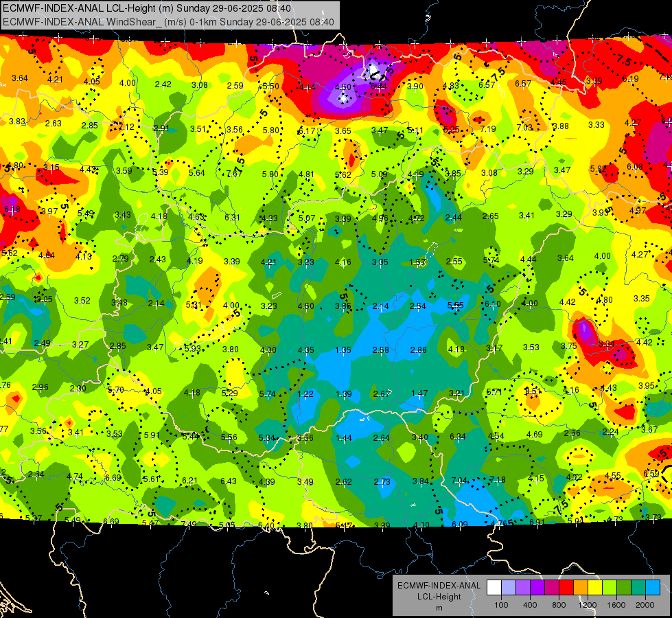The height and width of the screenshot is (618, 672).
Task: Click wind shear value 6.91
Action: (x=537, y=522)
